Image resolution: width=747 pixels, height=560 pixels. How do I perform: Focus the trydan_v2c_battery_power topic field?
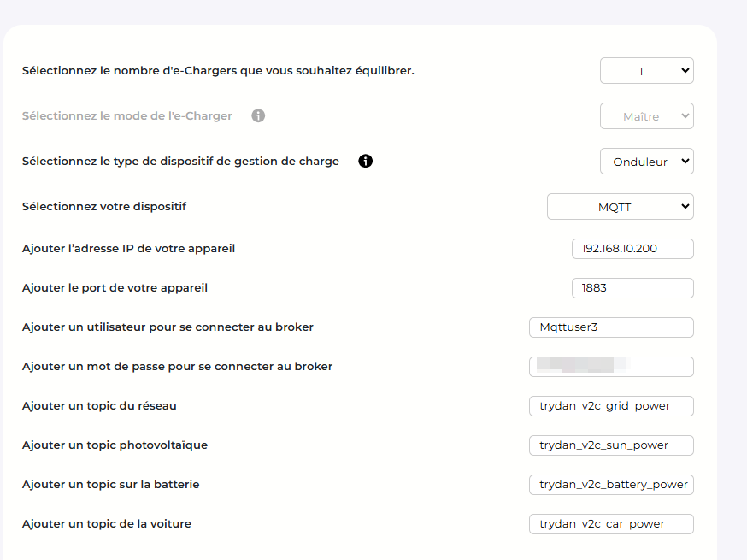[x=611, y=485]
